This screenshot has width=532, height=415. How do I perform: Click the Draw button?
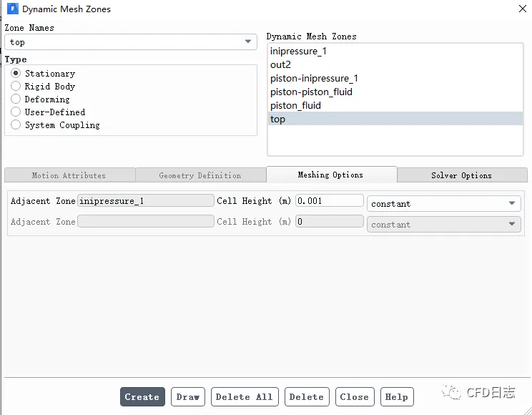pyautogui.click(x=188, y=397)
